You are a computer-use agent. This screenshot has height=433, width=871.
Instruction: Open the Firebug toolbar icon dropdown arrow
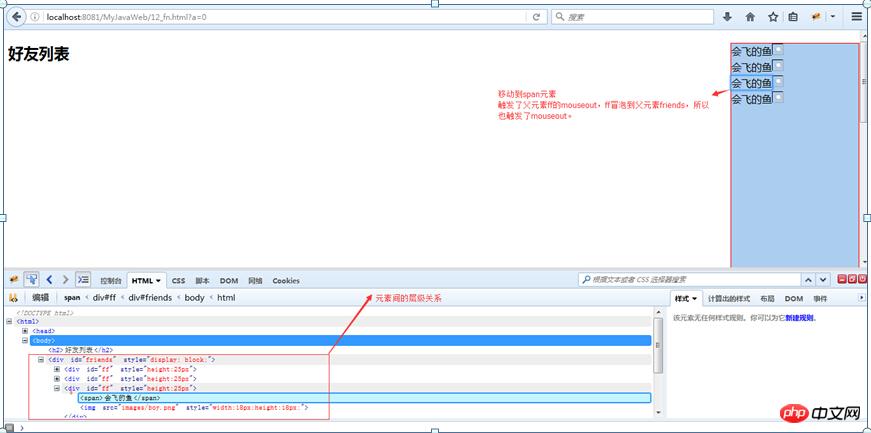tap(833, 17)
